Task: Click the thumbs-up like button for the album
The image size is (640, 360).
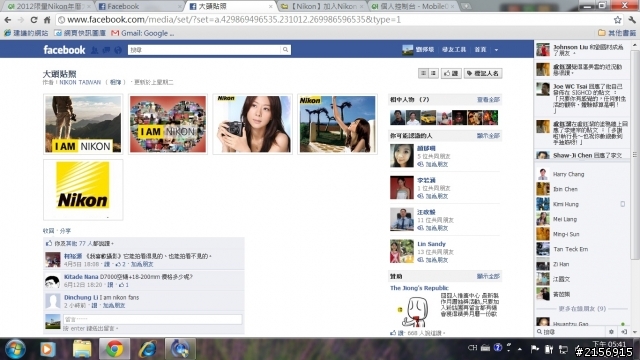Action: coord(451,73)
